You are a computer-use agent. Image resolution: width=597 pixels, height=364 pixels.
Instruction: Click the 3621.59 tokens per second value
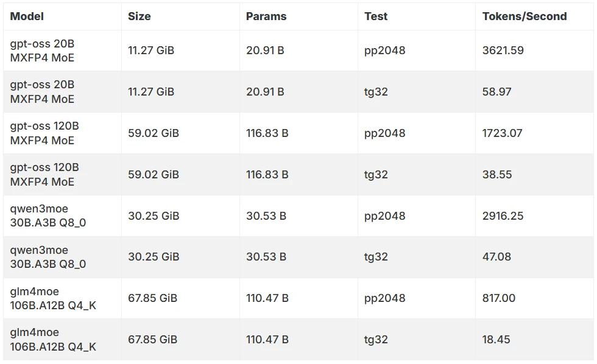click(503, 51)
